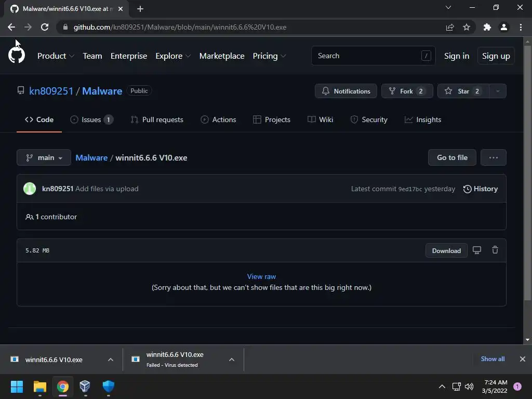This screenshot has width=532, height=399.
Task: Click the search slash shortcut icon
Action: [x=426, y=56]
